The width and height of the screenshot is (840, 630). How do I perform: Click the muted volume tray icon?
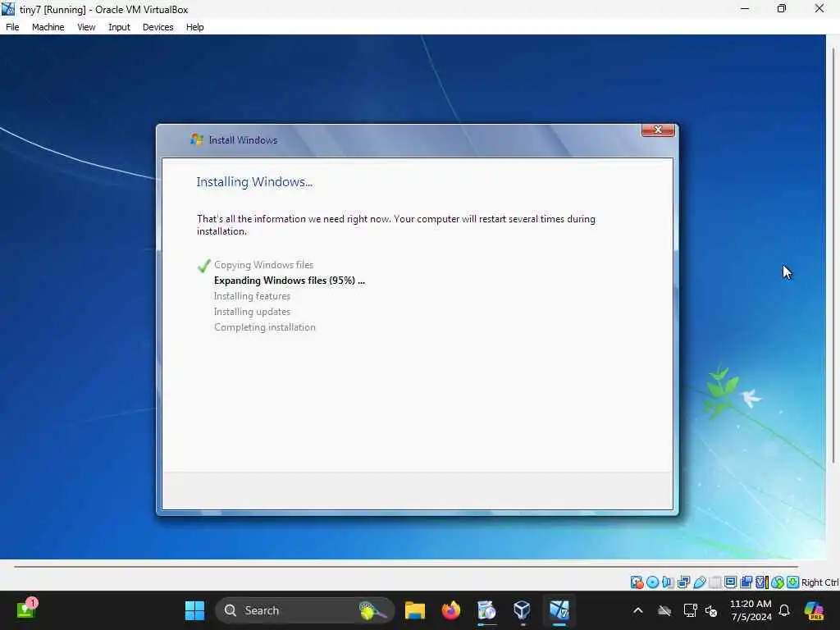(711, 610)
